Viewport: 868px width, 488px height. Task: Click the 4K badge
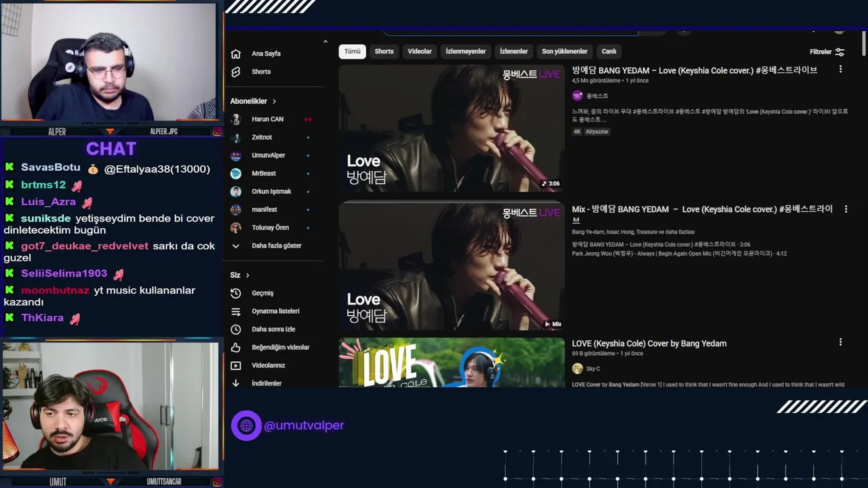pos(577,131)
